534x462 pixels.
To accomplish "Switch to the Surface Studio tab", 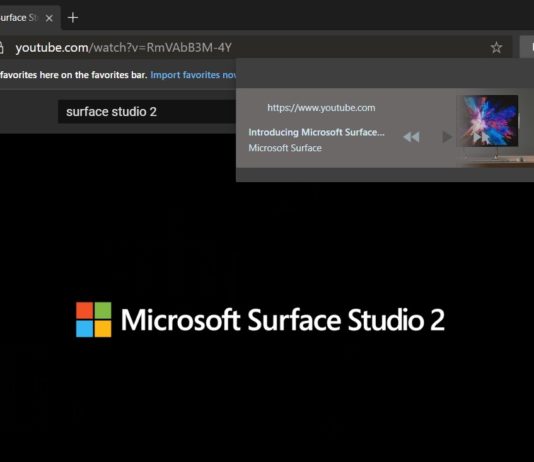I will tap(19, 18).
